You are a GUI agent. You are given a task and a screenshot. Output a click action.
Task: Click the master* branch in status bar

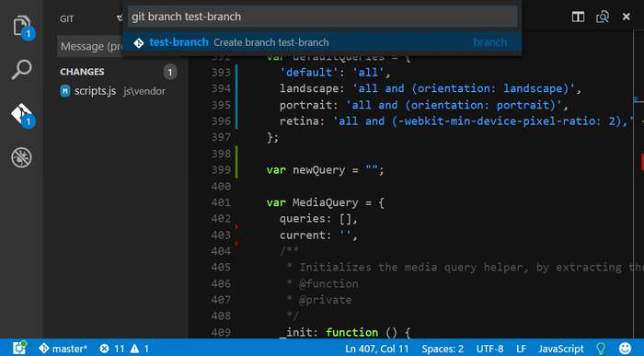click(x=63, y=349)
